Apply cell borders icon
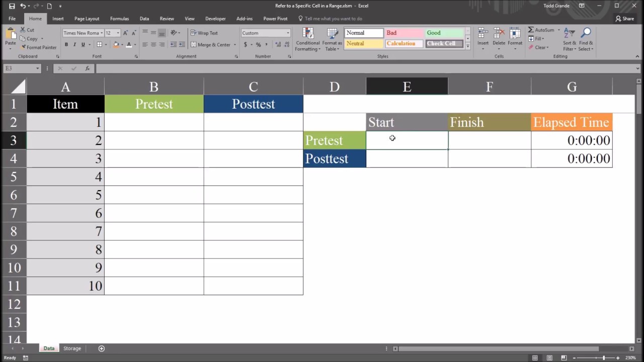The image size is (644, 362). tap(99, 45)
